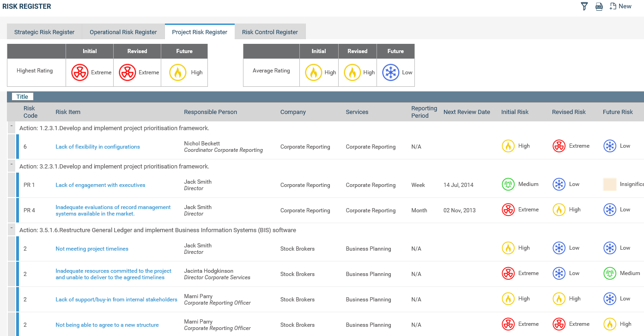Viewport: 644px width, 336px height.
Task: Click the Low snowflake on Not meeting project timelines row
Action: coord(559,248)
